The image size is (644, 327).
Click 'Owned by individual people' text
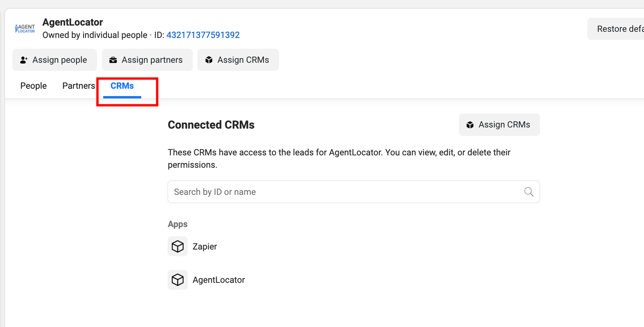tap(95, 35)
